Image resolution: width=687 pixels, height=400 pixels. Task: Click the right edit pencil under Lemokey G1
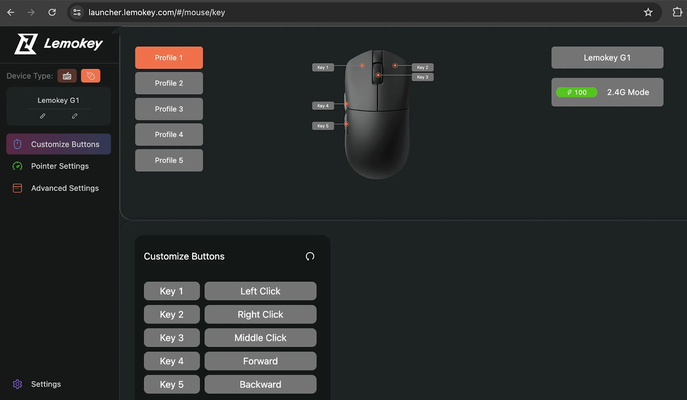point(74,116)
